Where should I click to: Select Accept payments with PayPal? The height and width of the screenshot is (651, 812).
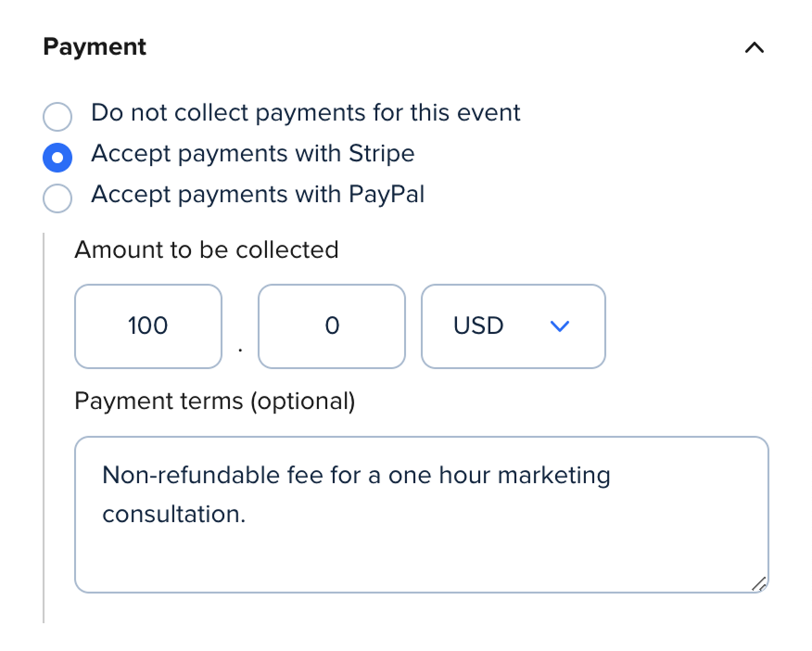tap(57, 198)
